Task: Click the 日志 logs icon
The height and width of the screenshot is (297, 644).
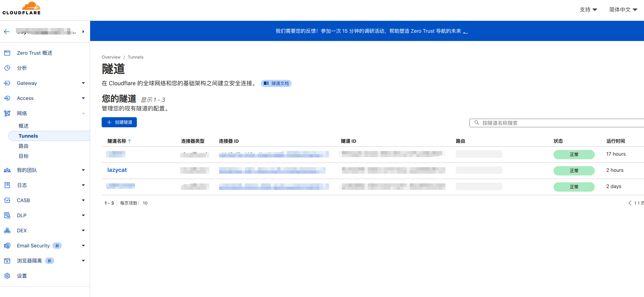Action: 7,185
